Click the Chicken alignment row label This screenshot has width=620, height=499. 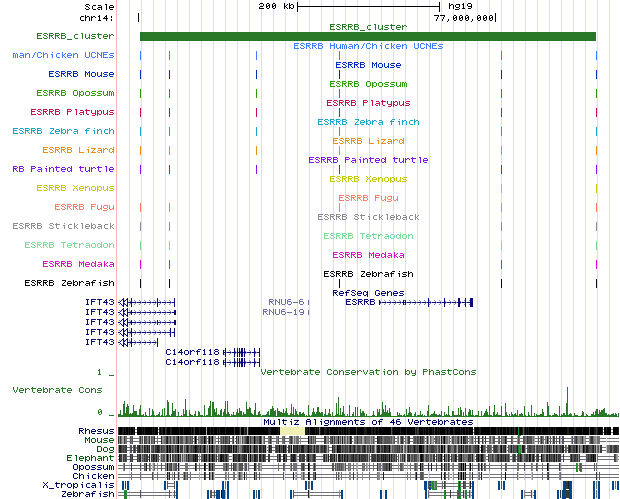pyautogui.click(x=93, y=476)
